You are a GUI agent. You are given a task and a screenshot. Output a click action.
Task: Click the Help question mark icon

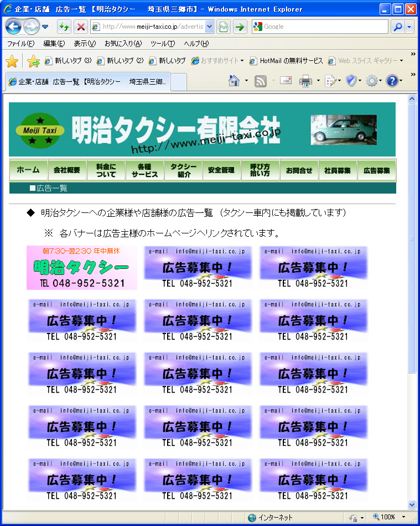coord(393,81)
